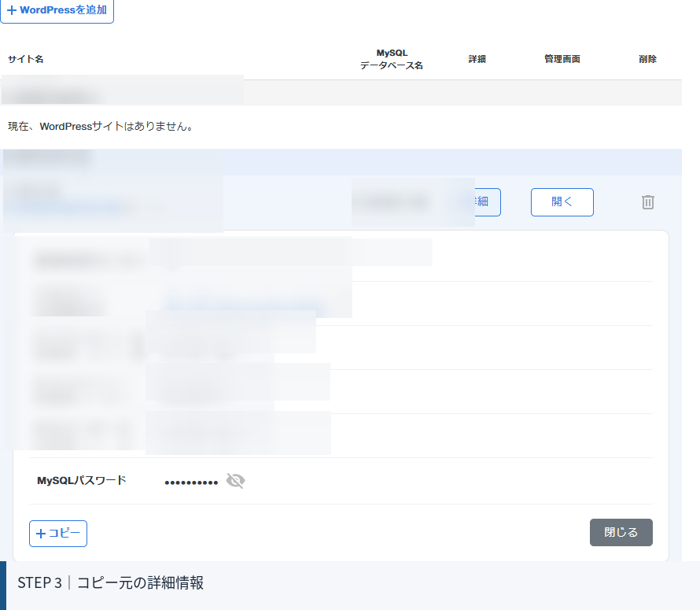Close details with 閉じる button
The image size is (700, 610).
coord(621,532)
